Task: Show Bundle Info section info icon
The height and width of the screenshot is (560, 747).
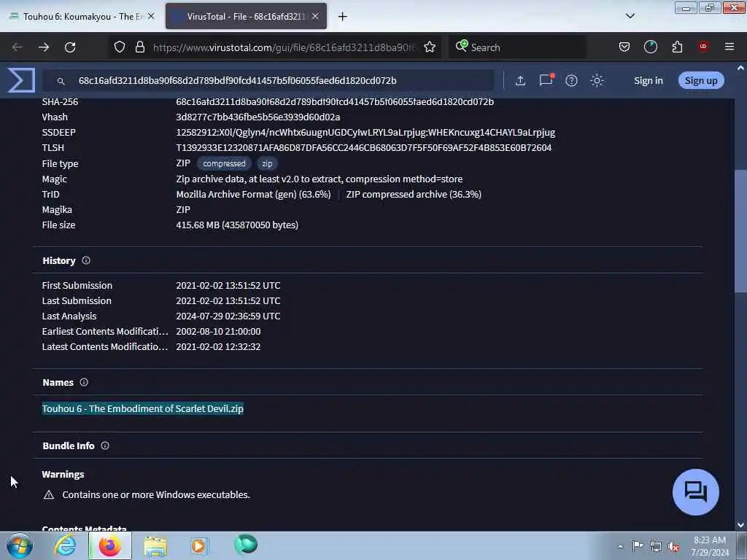Action: pyautogui.click(x=105, y=446)
